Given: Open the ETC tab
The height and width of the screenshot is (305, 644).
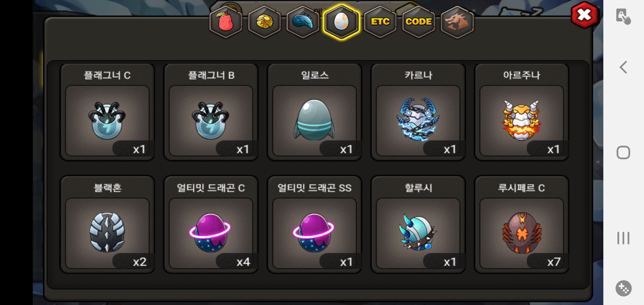Looking at the screenshot, I should pos(380,22).
